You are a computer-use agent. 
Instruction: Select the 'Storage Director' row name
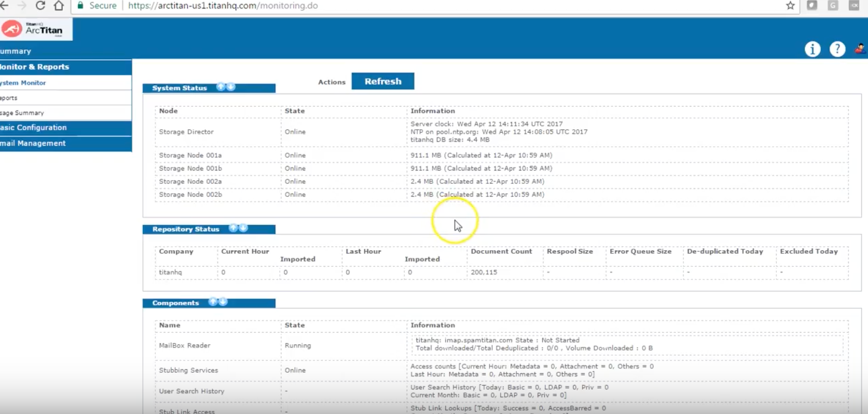pyautogui.click(x=186, y=132)
